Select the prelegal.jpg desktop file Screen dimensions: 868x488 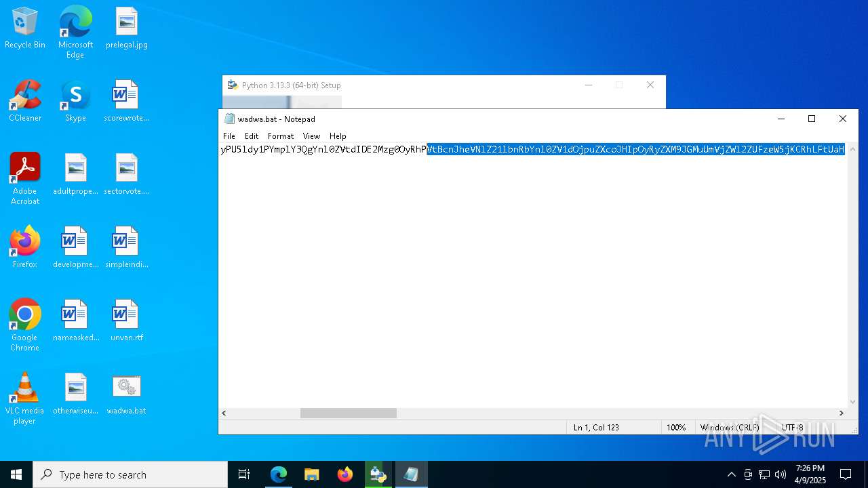(127, 28)
